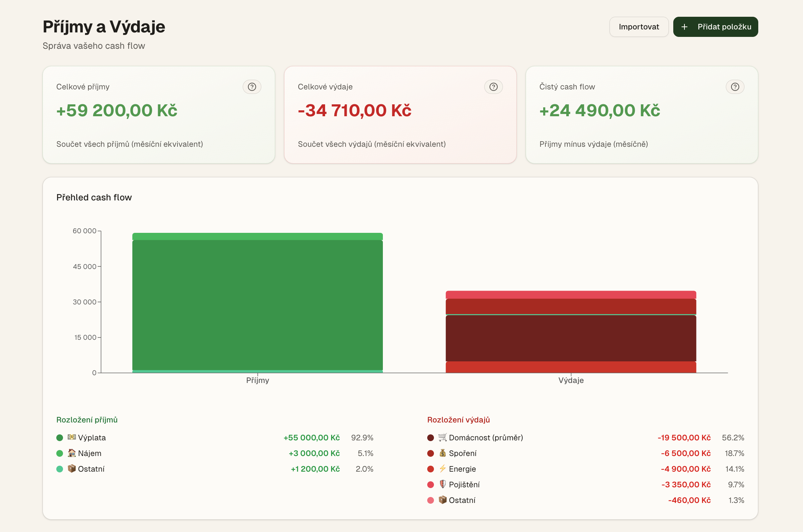Click the dark maroon Domácnost legend dot
This screenshot has width=803, height=532.
[x=431, y=438]
